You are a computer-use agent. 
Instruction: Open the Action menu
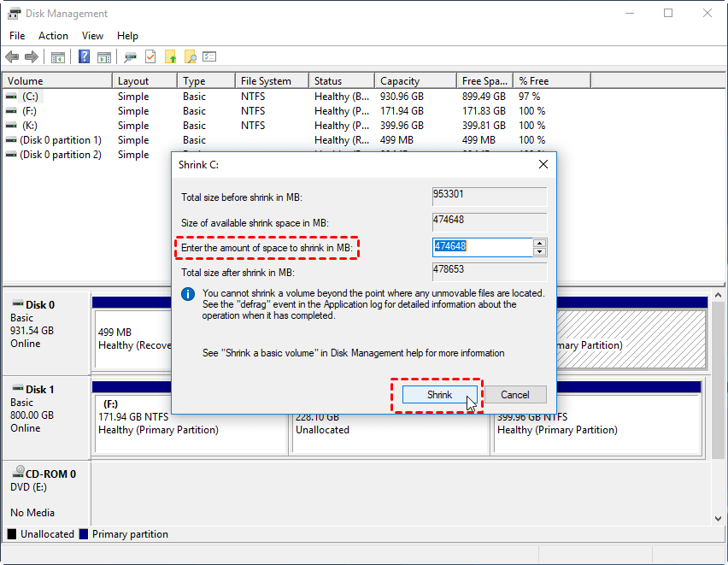tap(53, 36)
